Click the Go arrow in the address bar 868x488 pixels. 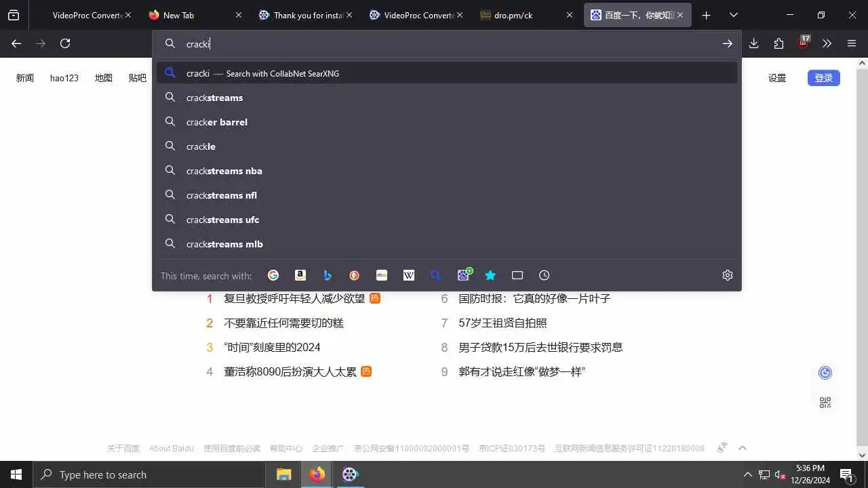(x=728, y=43)
